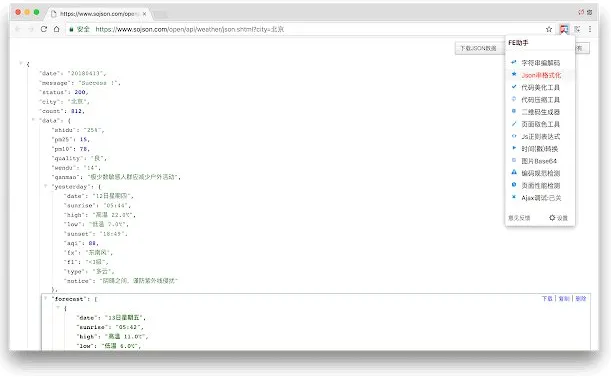This screenshot has height=377, width=611.
Task: Click the 意见反馈 link in popup
Action: [519, 218]
